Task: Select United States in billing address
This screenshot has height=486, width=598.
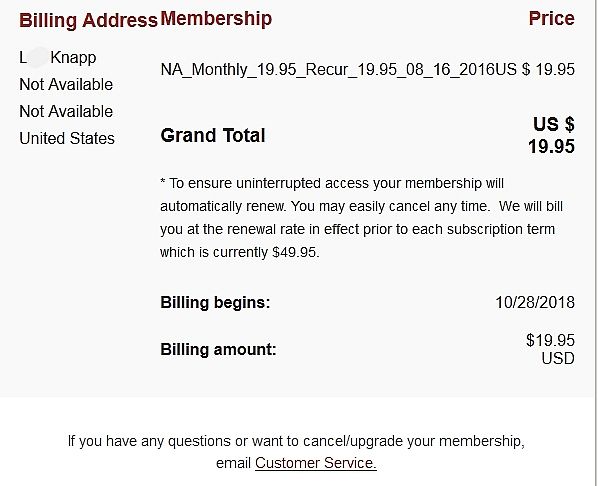Action: (x=67, y=138)
